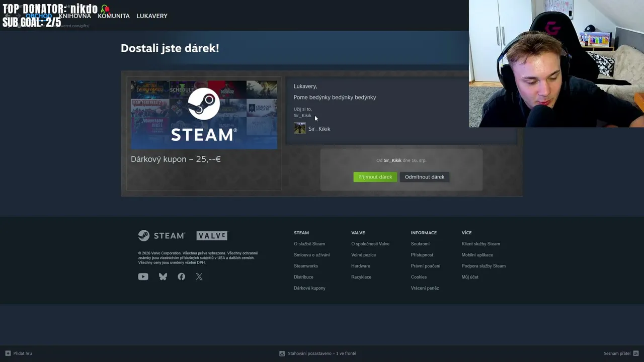Open Volné pozice footer link
This screenshot has width=644, height=362.
coord(363,255)
